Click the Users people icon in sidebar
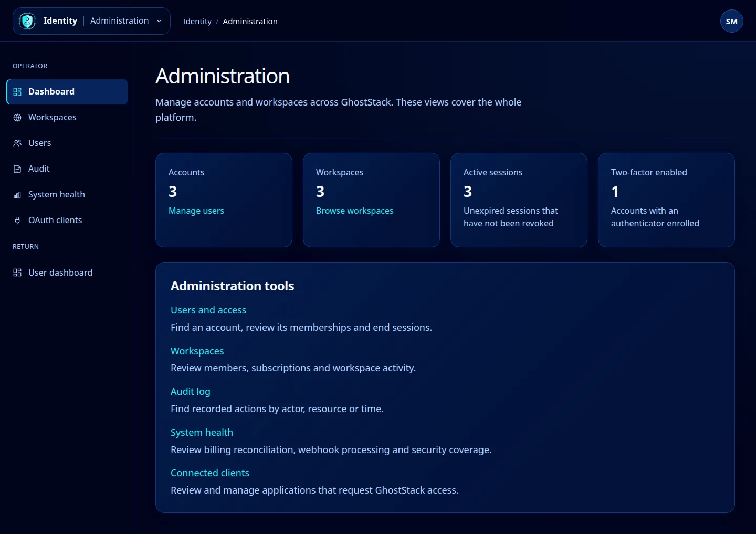This screenshot has width=756, height=534. pos(17,143)
